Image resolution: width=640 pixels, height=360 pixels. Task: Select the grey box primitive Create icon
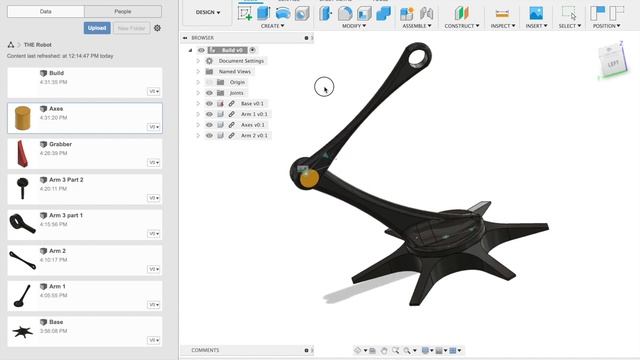coord(302,13)
